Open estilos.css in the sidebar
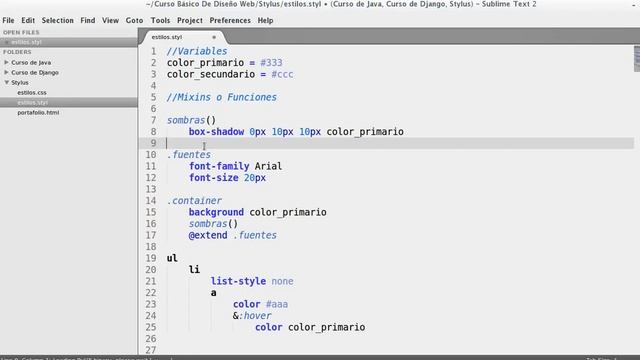The image size is (640, 360). 32,93
